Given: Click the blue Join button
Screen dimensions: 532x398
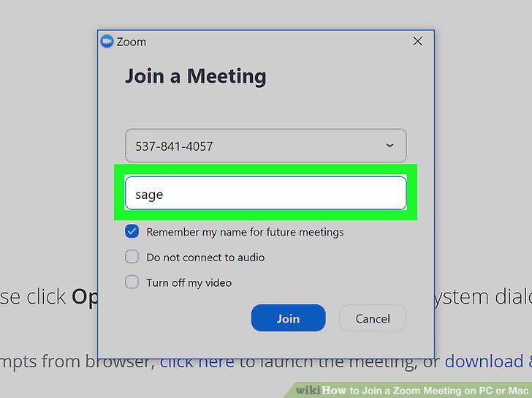Looking at the screenshot, I should pyautogui.click(x=289, y=318).
